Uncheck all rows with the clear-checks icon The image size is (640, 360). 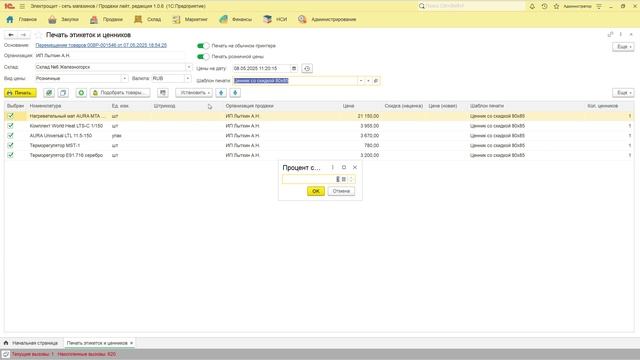pos(63,93)
